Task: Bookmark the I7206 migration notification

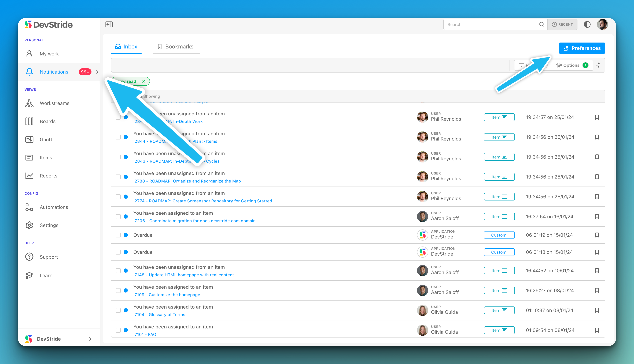Action: (597, 217)
